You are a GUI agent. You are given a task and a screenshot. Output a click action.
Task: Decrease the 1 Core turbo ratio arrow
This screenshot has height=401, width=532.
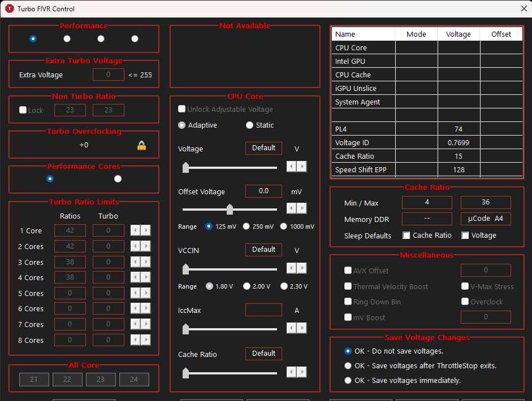[135, 230]
